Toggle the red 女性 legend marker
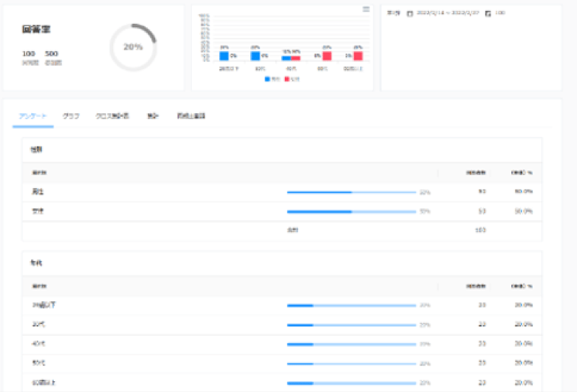Screen dimensions: 577x392 pyautogui.click(x=288, y=79)
